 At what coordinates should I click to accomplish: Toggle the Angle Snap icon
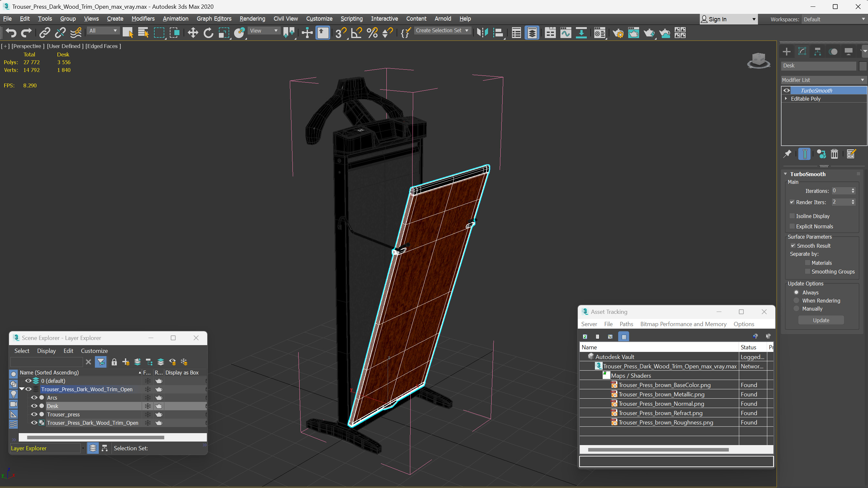[356, 33]
